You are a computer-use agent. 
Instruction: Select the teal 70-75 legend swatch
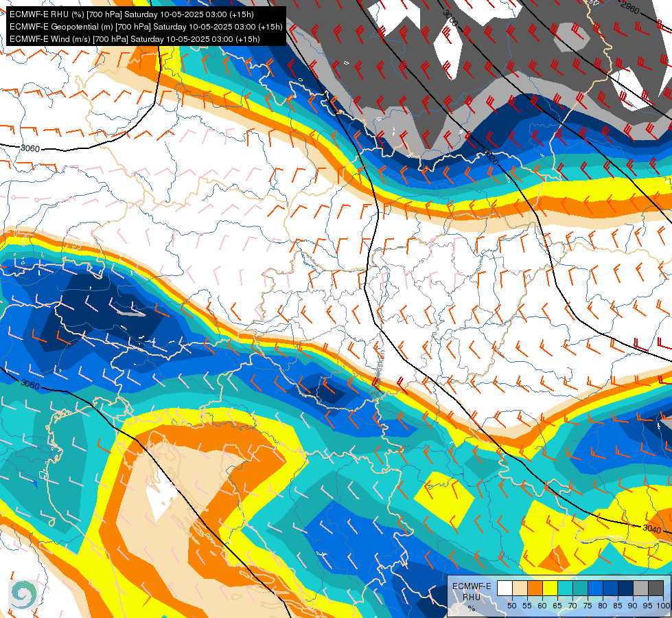point(580,588)
